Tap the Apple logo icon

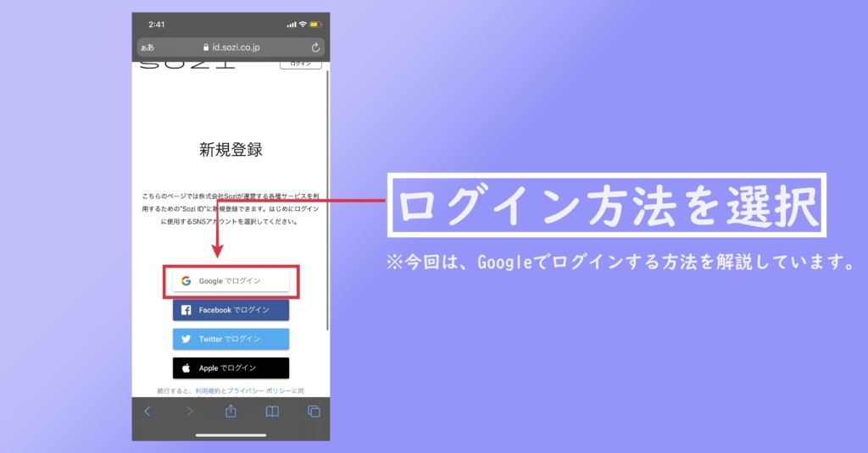point(186,367)
